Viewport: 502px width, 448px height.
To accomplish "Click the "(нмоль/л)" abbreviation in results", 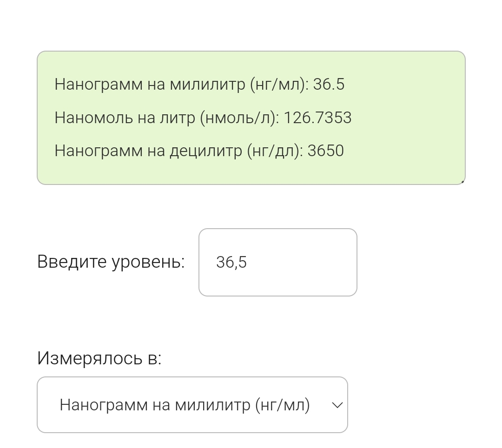I will point(239,118).
